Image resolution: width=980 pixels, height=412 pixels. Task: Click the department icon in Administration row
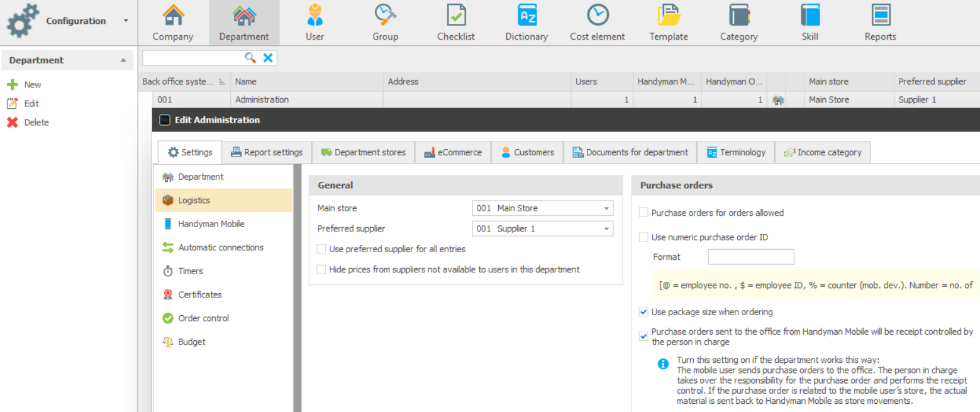(778, 99)
